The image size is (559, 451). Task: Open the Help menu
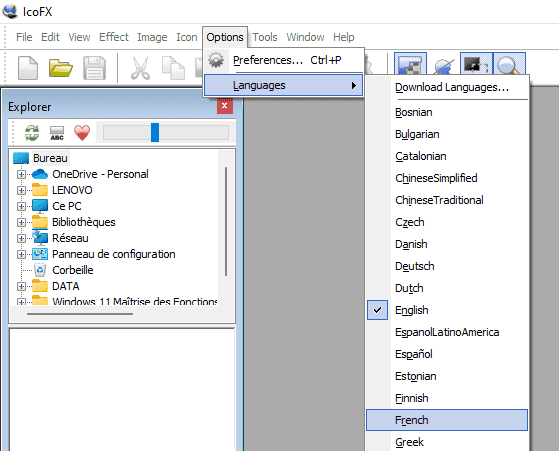(344, 37)
